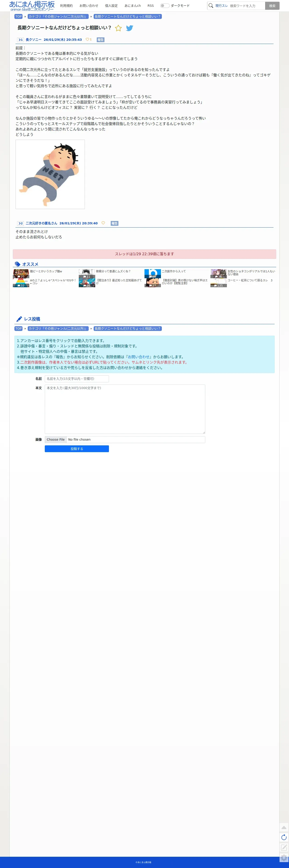Viewport: 289px width, 868px height.
Task: Open thread コーヒー・紅茶について語るスレ 3
Action: 250,280
